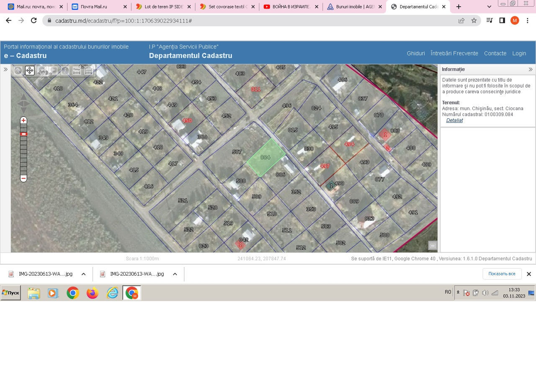536x392 pixels.
Task: Click parcel 494 red label on map
Action: coord(349,144)
